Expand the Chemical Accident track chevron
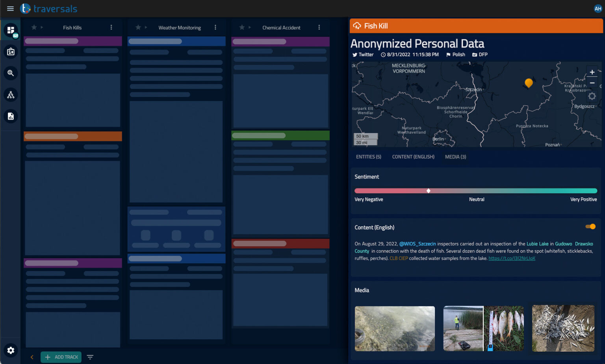 [x=250, y=28]
